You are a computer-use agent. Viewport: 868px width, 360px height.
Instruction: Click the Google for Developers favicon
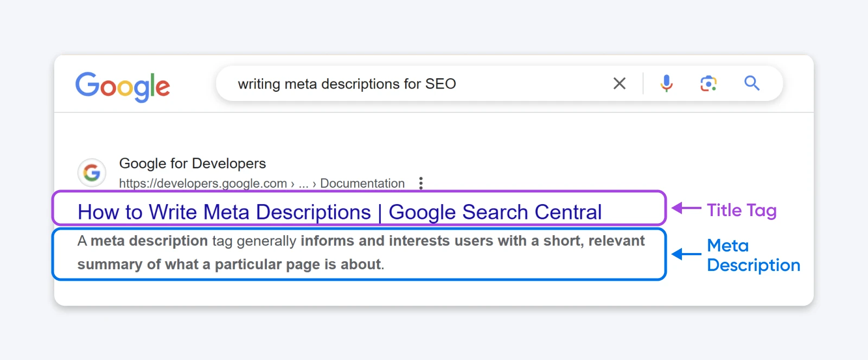pos(92,173)
